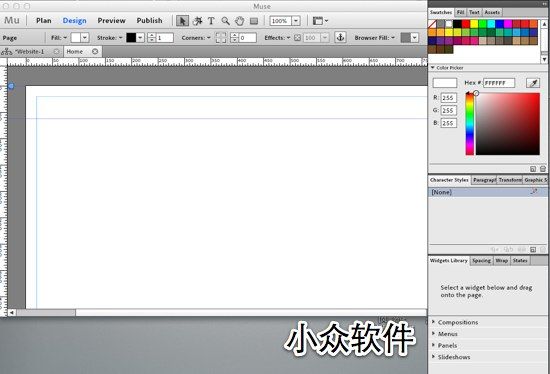
Task: Open the Stroke color dropdown arrow
Action: click(x=140, y=38)
